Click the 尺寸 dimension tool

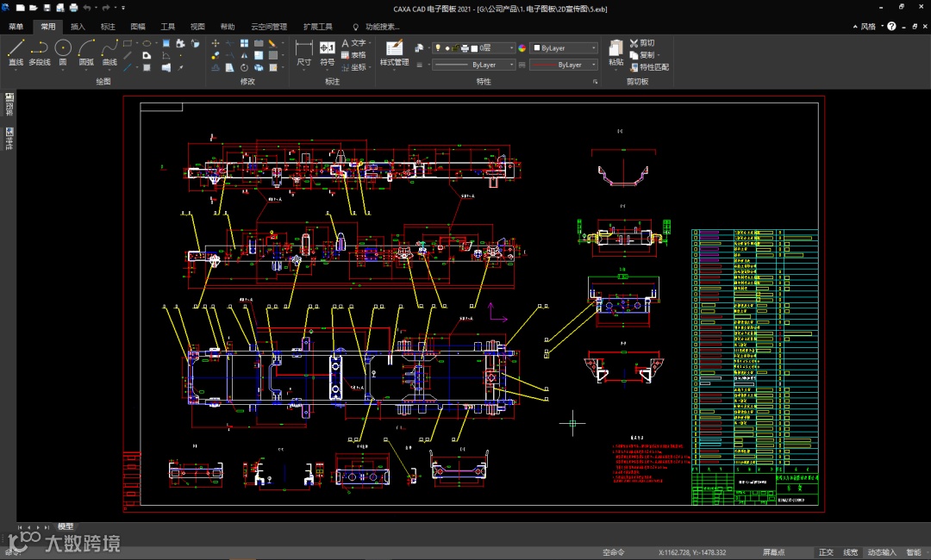click(x=304, y=52)
